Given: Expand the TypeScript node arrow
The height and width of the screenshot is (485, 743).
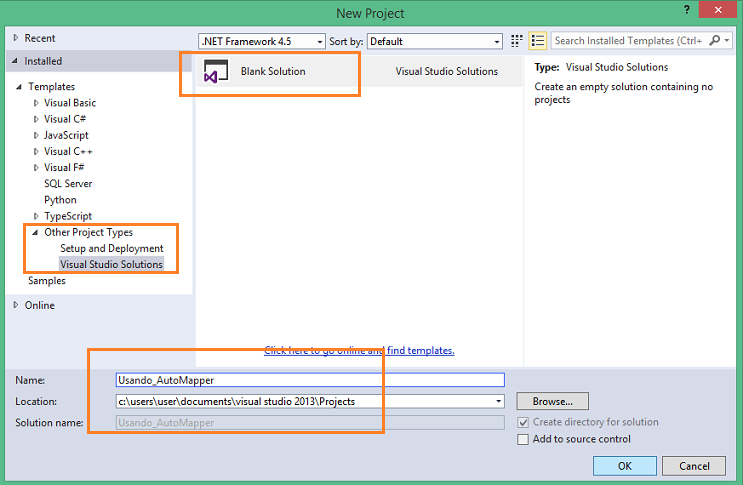Looking at the screenshot, I should (x=36, y=216).
